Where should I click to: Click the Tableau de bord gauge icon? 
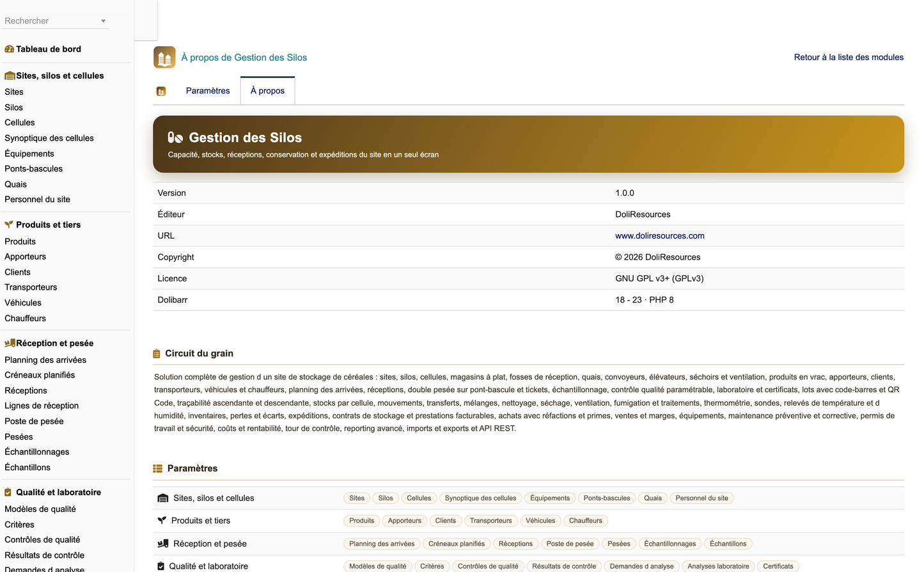click(x=9, y=49)
